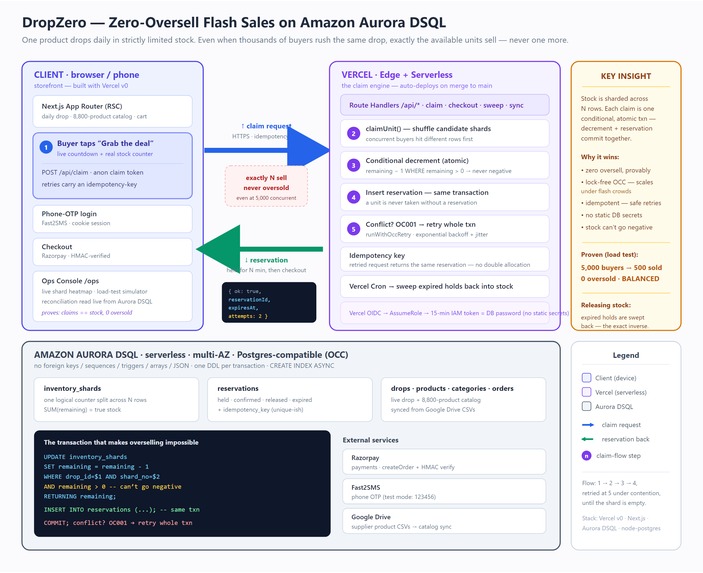The height and width of the screenshot is (573, 703).
Task: Click "Conflict? OC001 → retry whole txn" card title
Action: [421, 224]
